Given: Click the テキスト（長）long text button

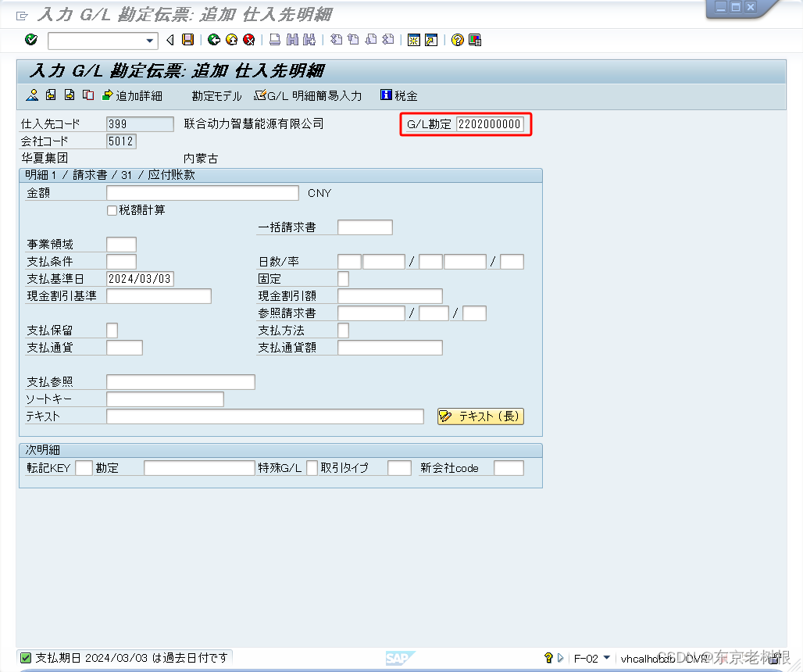Looking at the screenshot, I should [x=480, y=416].
